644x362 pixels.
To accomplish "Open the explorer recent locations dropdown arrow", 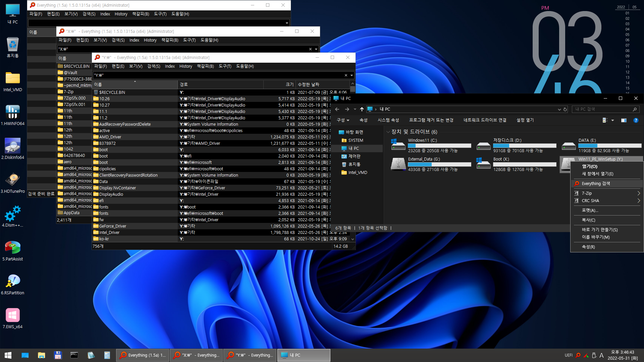I will 355,109.
